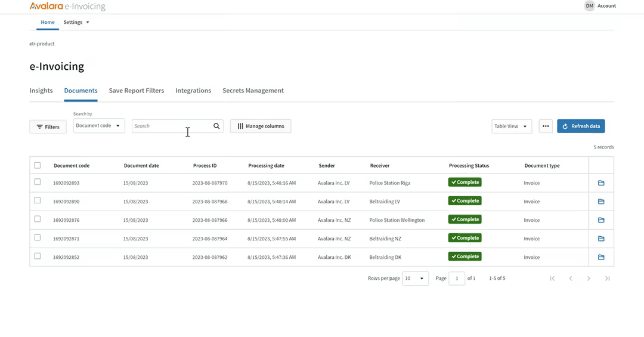Open the Manage columns button
644x337 pixels.
click(x=261, y=126)
